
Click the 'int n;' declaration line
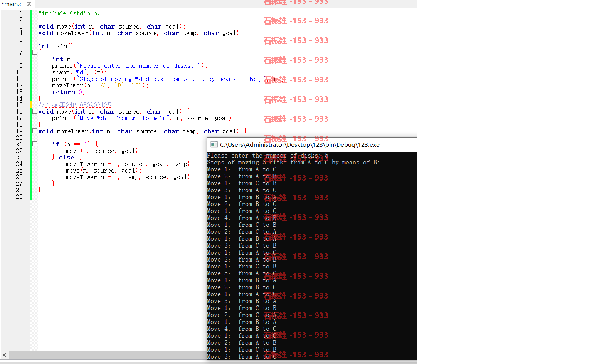62,59
